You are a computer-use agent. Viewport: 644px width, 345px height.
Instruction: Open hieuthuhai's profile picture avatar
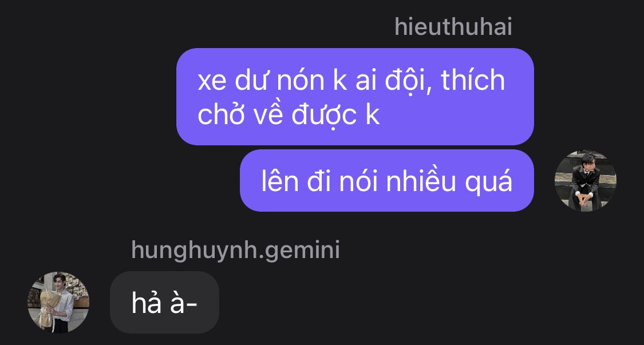585,181
